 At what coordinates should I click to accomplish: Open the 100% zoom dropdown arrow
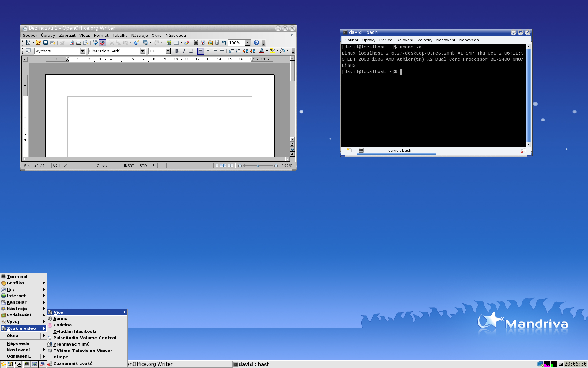coord(248,43)
